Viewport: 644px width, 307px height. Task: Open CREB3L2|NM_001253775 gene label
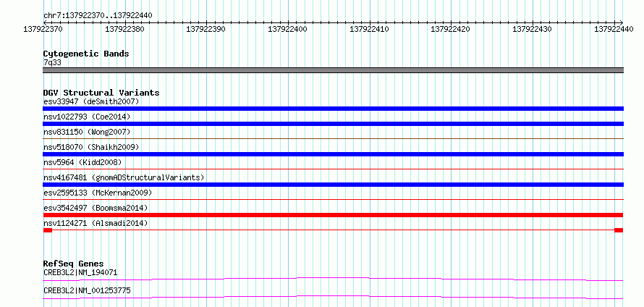pos(87,290)
